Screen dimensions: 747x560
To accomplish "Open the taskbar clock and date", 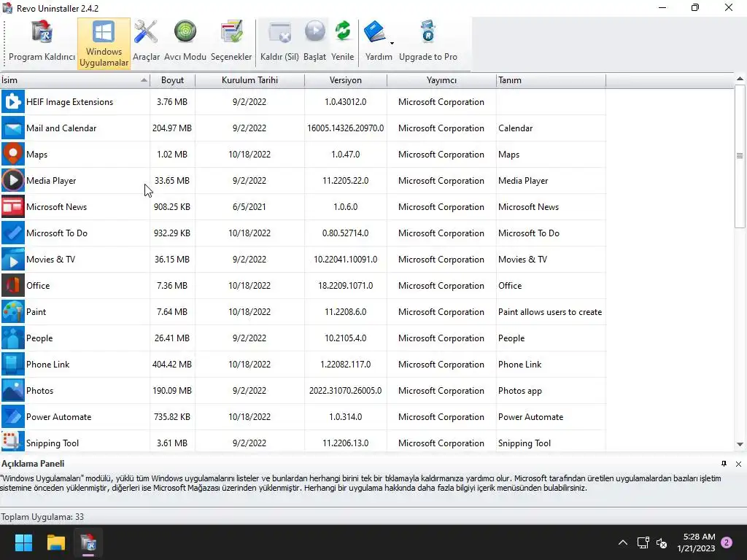I will [x=696, y=542].
